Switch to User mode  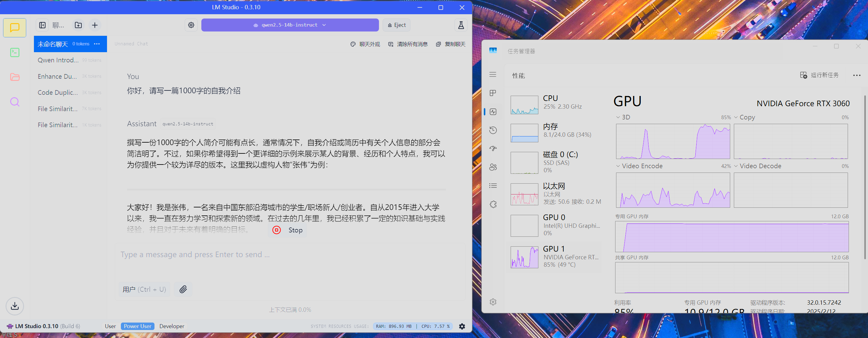110,326
